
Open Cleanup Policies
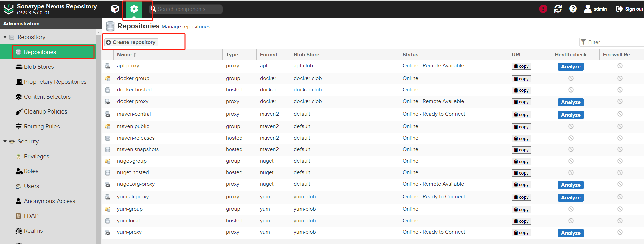point(48,111)
